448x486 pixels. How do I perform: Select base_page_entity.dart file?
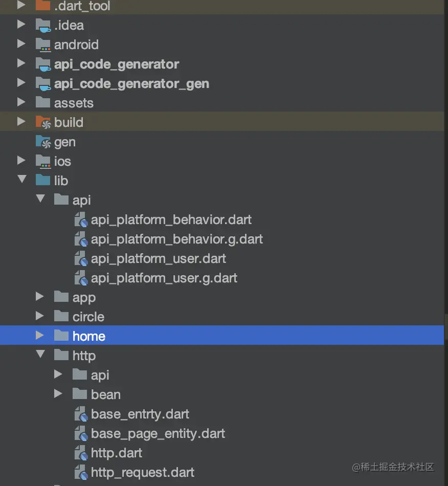(x=158, y=434)
